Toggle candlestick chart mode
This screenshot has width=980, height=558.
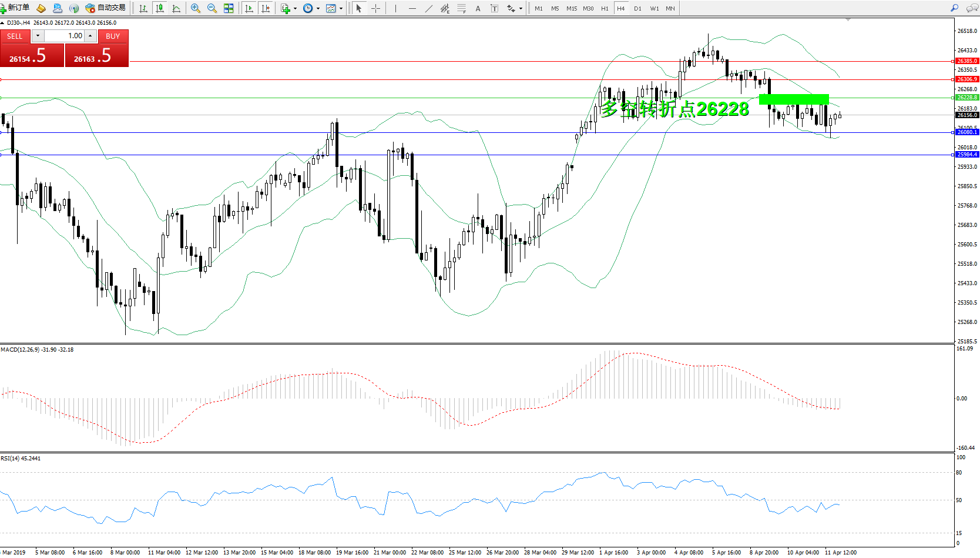click(159, 8)
